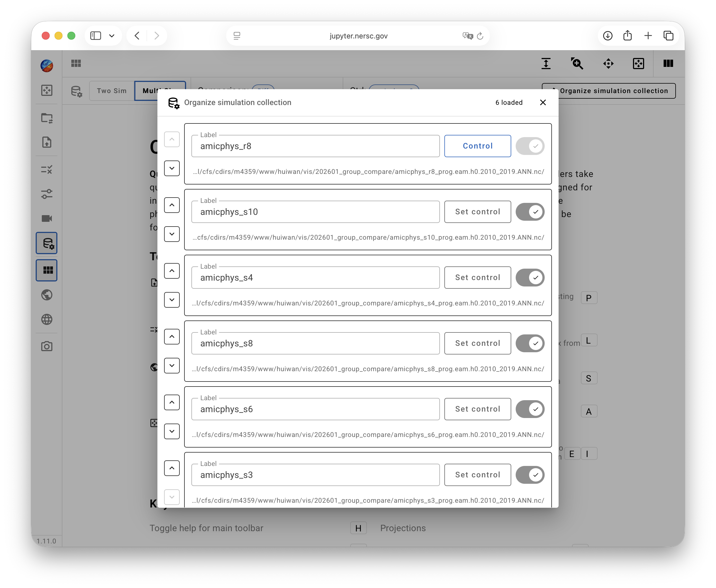Move amicphys_s8 up with chevron
Screen dimensions: 716x588
tap(172, 336)
